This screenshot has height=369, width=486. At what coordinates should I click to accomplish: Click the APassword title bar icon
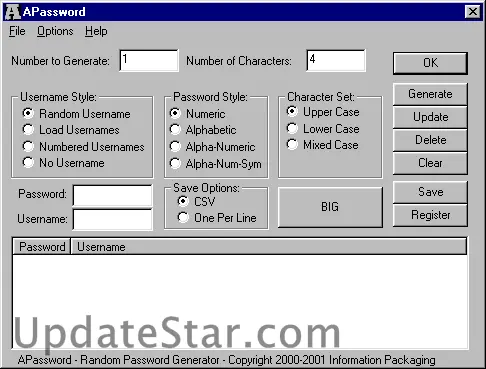click(x=13, y=12)
